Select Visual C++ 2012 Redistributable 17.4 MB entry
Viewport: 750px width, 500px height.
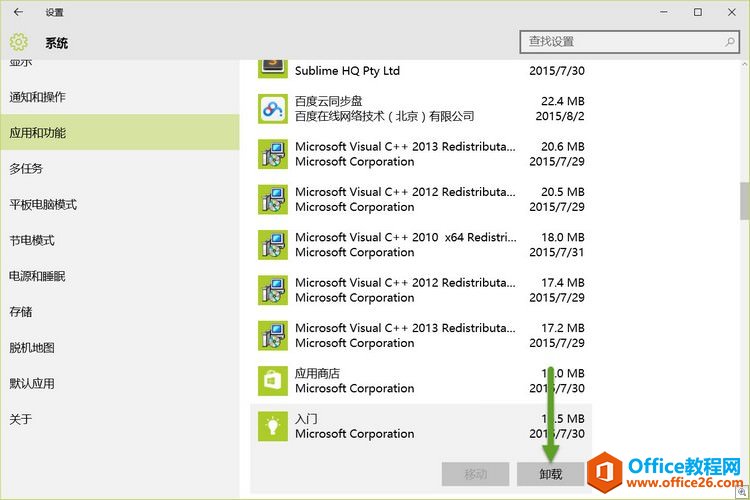click(x=421, y=290)
